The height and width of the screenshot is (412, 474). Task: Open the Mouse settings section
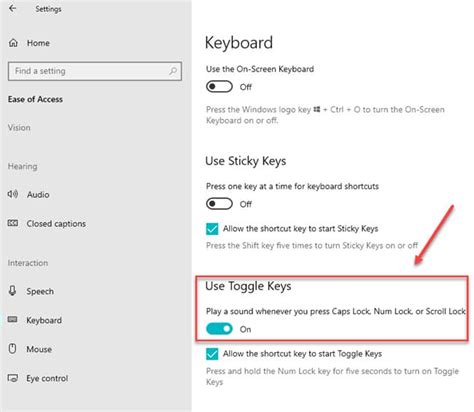pos(39,349)
